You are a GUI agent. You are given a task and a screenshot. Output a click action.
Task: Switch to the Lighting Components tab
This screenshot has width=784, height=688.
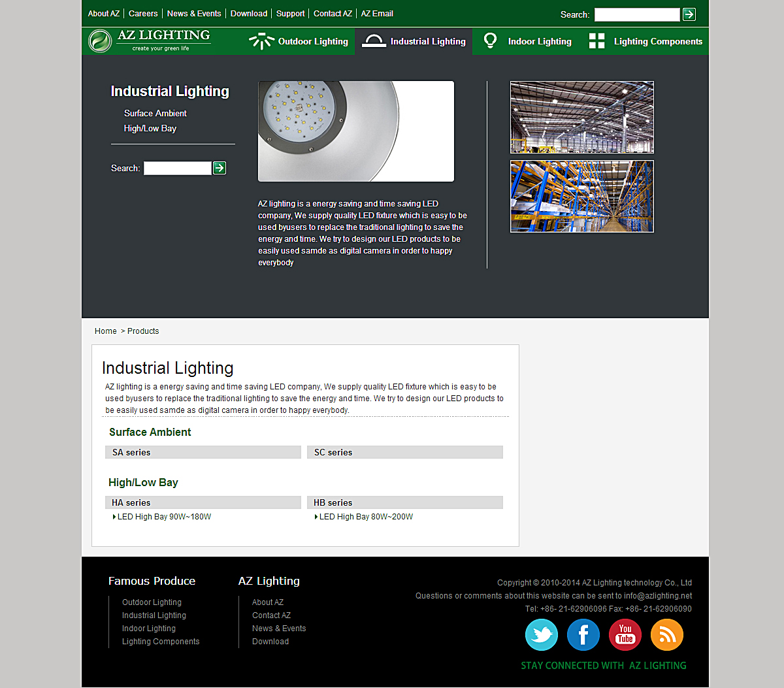click(645, 41)
